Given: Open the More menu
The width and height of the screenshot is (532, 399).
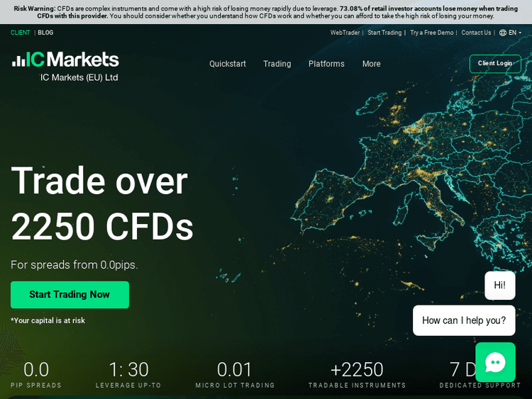Looking at the screenshot, I should pyautogui.click(x=371, y=64).
